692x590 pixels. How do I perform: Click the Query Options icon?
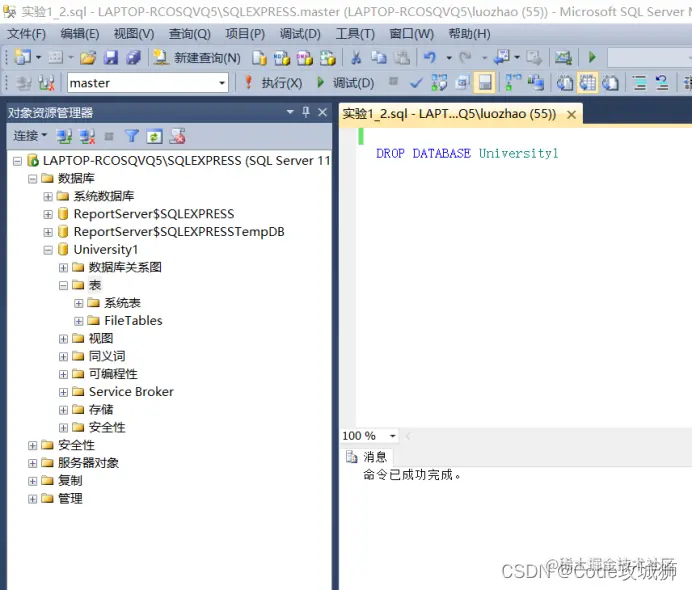pos(462,83)
